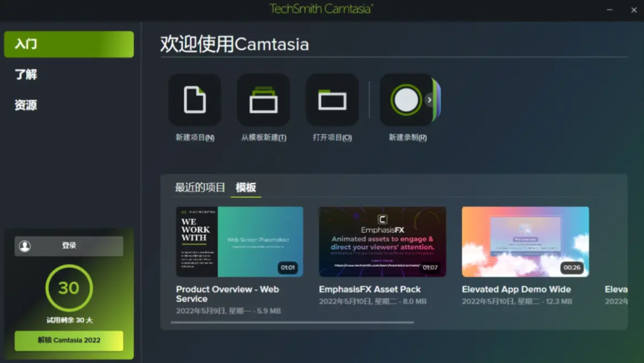The width and height of the screenshot is (644, 363).
Task: Start a new recording with the record circle icon
Action: (x=406, y=99)
